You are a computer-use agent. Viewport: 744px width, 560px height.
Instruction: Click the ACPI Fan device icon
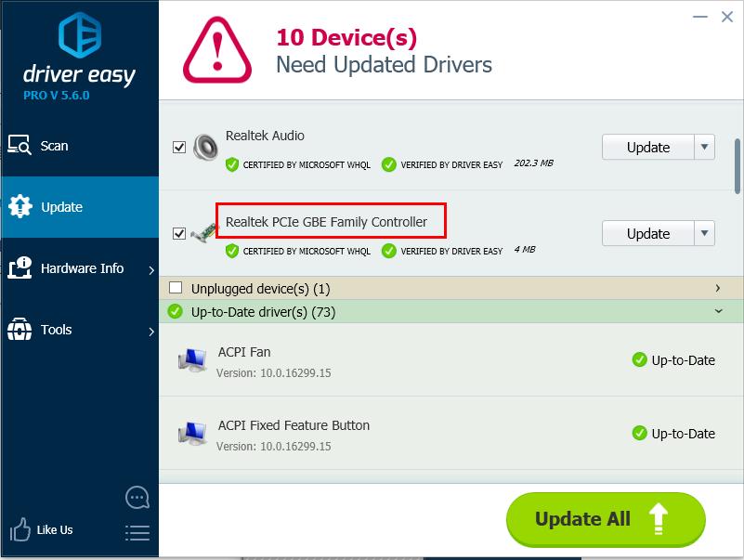click(x=192, y=360)
